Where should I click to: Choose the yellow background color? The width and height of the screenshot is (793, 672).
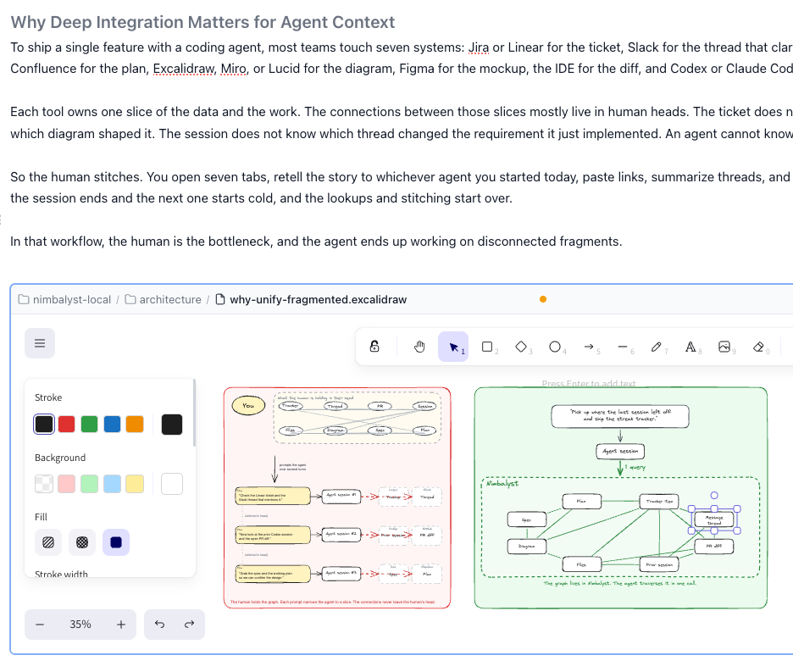135,484
